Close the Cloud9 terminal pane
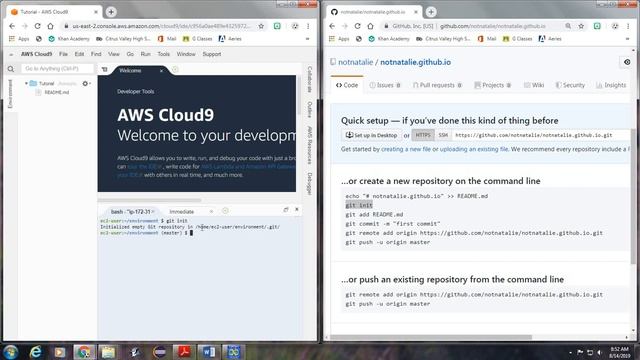This screenshot has width=640, height=360. coord(297,209)
